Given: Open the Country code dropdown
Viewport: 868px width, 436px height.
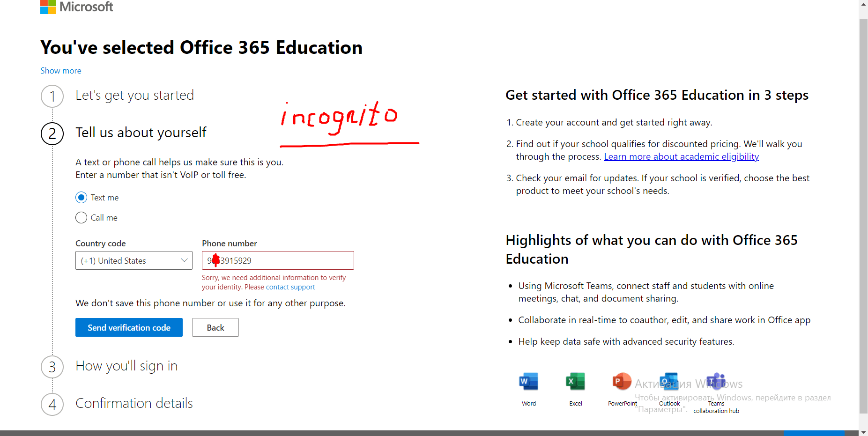Looking at the screenshot, I should [x=134, y=260].
